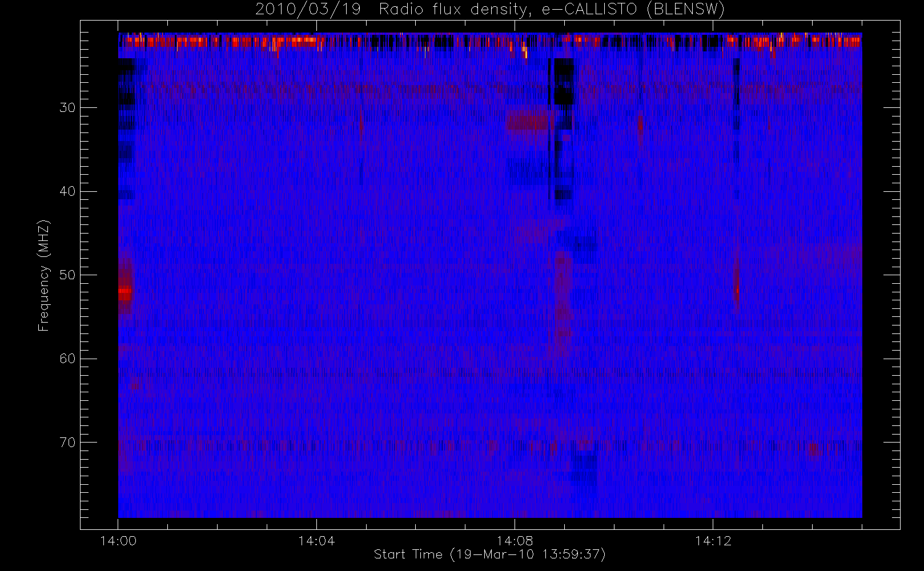Click the bright red burst near 52 MHz at 14:00
This screenshot has height=571, width=924.
(125, 293)
